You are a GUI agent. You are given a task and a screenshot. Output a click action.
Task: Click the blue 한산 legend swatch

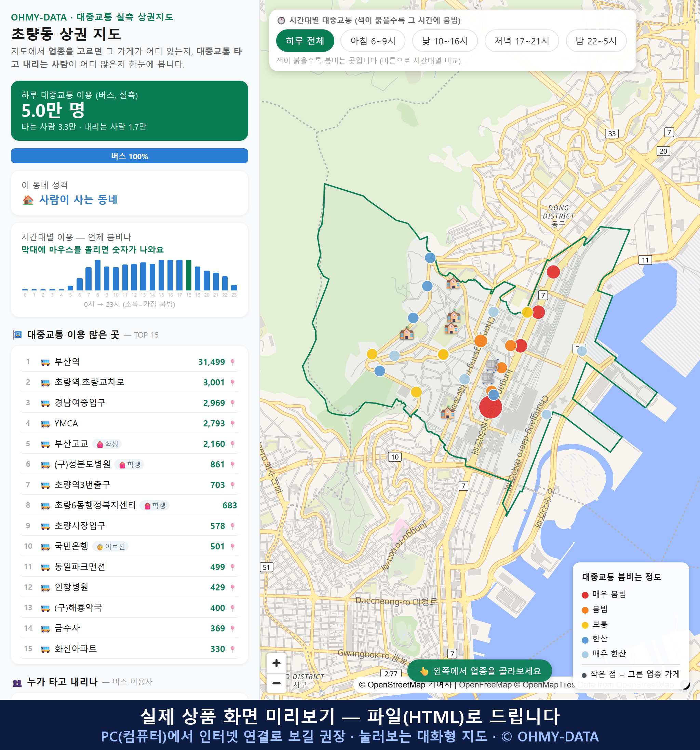click(585, 640)
